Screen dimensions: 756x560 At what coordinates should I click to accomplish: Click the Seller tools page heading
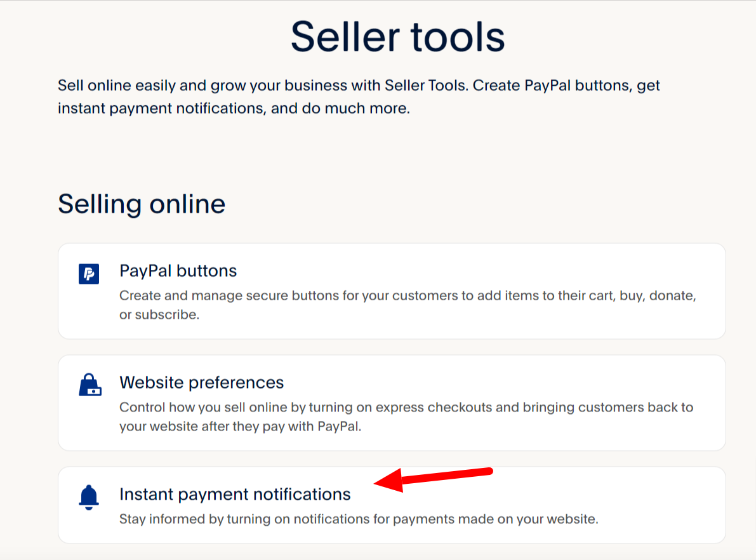(x=398, y=37)
